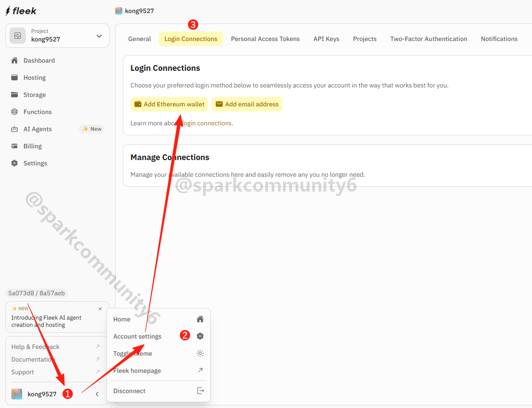Open Personal Access Tokens tab
This screenshot has width=532, height=408.
click(x=265, y=39)
